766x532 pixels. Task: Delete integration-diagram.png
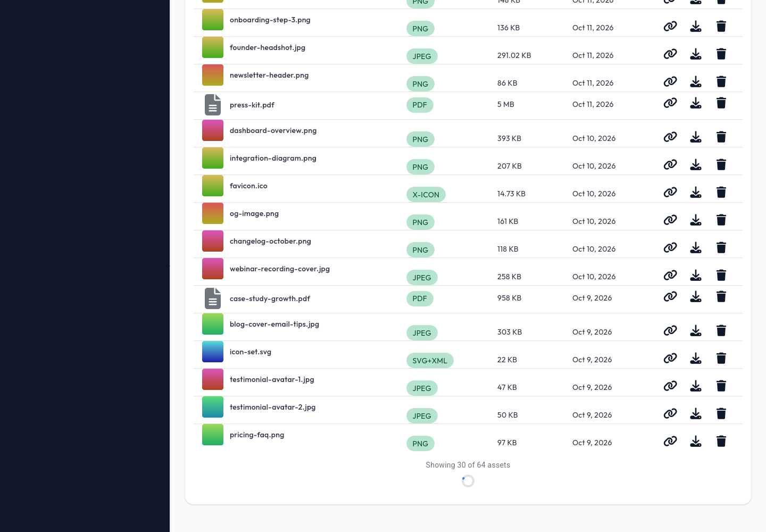(x=721, y=164)
